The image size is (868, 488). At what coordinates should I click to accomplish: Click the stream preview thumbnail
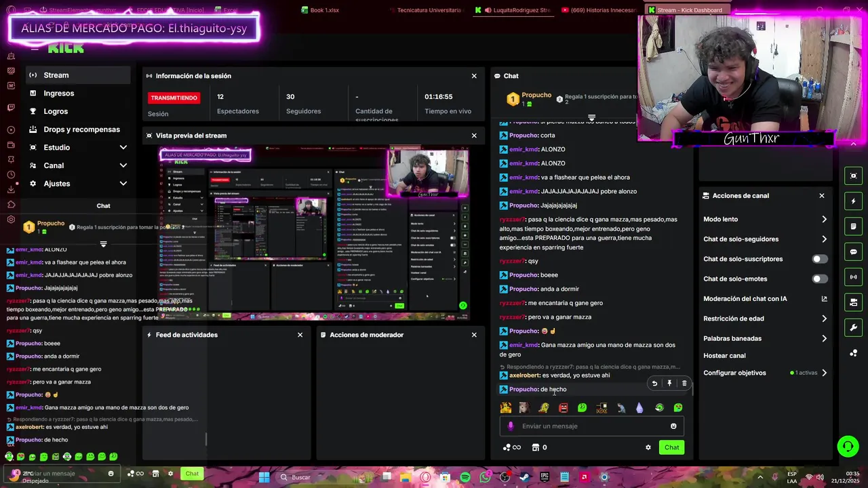[313, 234]
